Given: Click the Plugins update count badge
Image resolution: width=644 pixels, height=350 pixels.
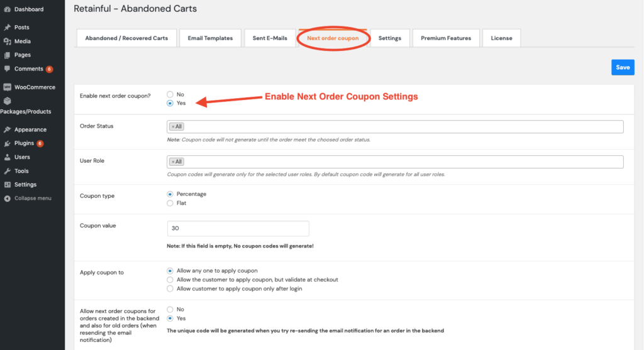Looking at the screenshot, I should 40,143.
